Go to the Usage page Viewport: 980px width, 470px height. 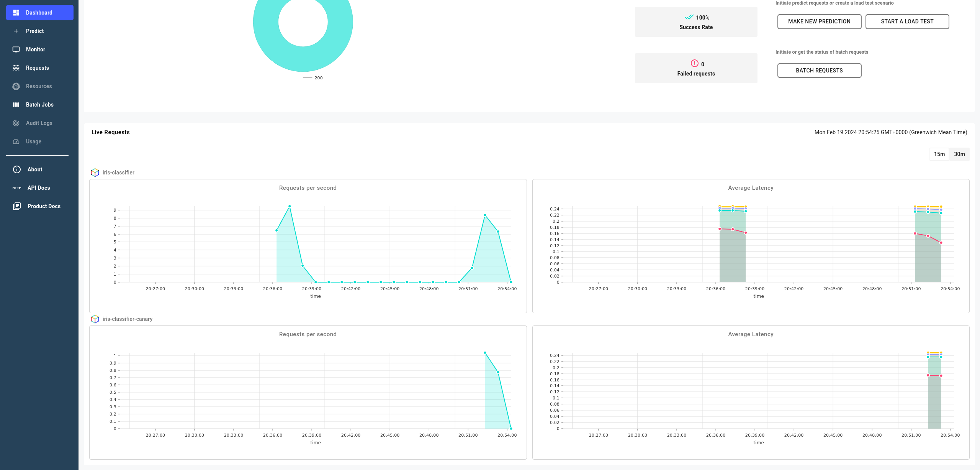(x=40, y=141)
